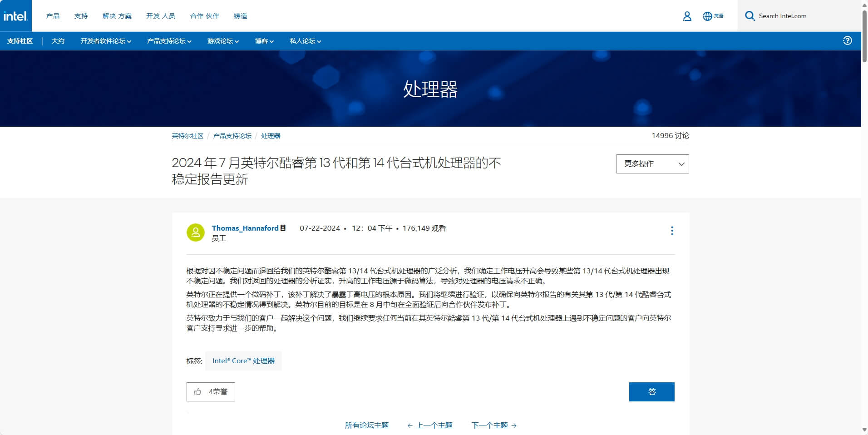Click the Intel® Core™ 处理器 tag
This screenshot has height=435, width=868.
point(243,361)
